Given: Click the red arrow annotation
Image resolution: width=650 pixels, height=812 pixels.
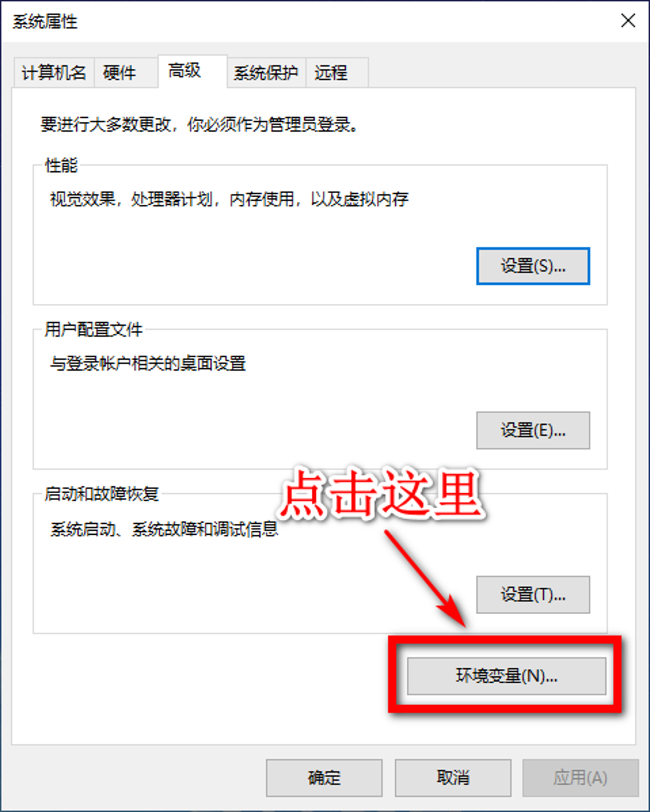Looking at the screenshot, I should coord(425,579).
